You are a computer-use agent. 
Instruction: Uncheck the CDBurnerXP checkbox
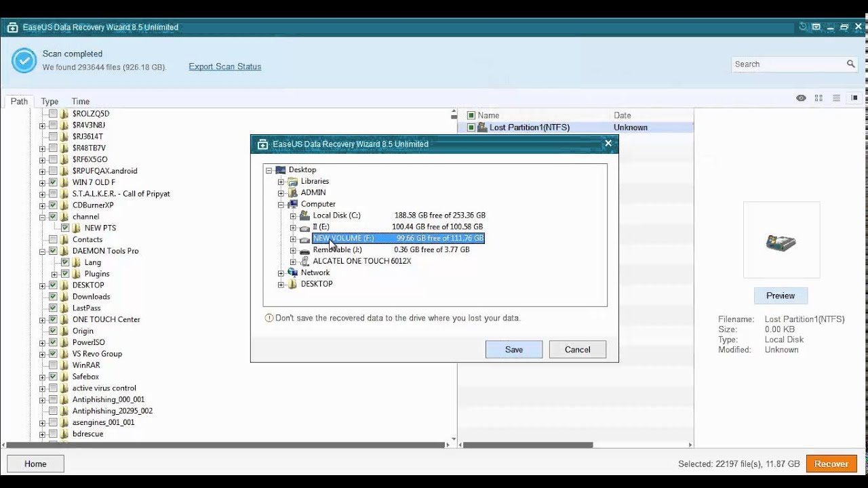click(x=53, y=205)
